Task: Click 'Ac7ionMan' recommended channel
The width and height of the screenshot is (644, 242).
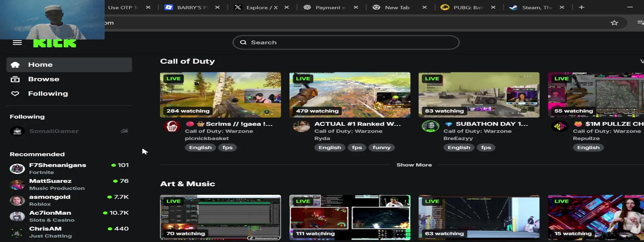Action: pyautogui.click(x=69, y=216)
